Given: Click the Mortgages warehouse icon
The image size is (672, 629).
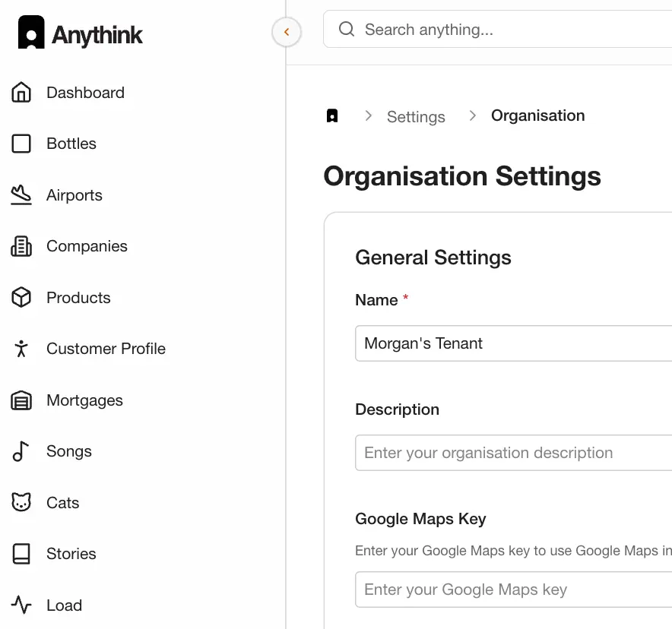Looking at the screenshot, I should point(21,400).
